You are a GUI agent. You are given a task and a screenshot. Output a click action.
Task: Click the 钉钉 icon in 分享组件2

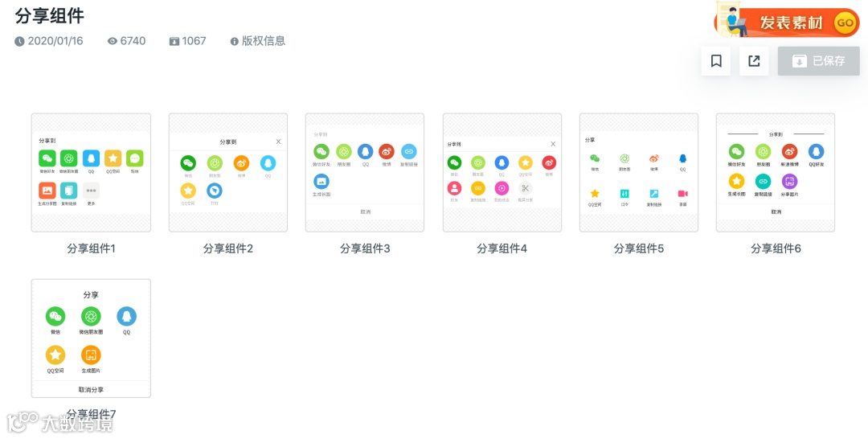click(215, 191)
